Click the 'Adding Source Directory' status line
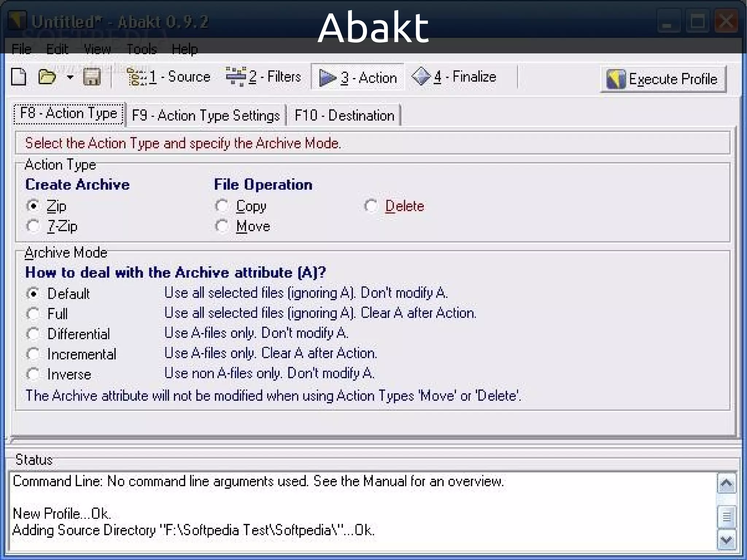 [x=193, y=530]
